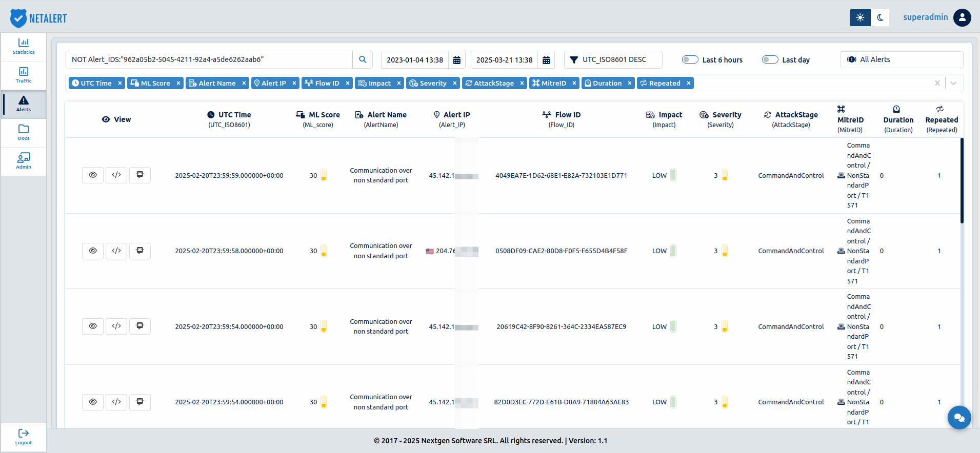
Task: Open comment icon for 23:59:59 alert
Action: coord(140,175)
